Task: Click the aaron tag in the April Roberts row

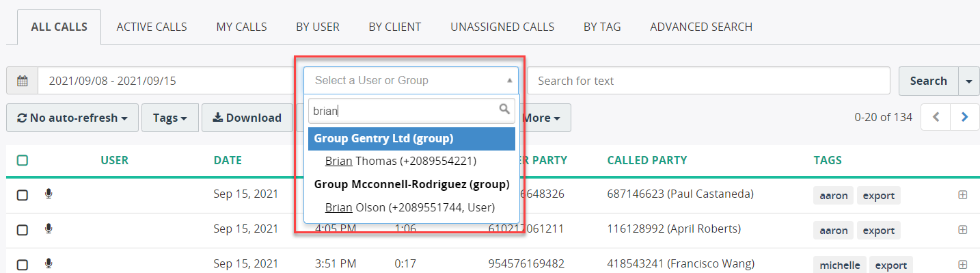Action: tap(834, 231)
